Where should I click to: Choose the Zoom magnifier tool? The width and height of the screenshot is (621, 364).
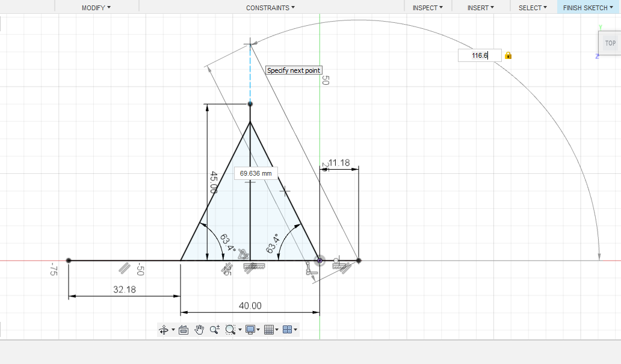tap(215, 330)
